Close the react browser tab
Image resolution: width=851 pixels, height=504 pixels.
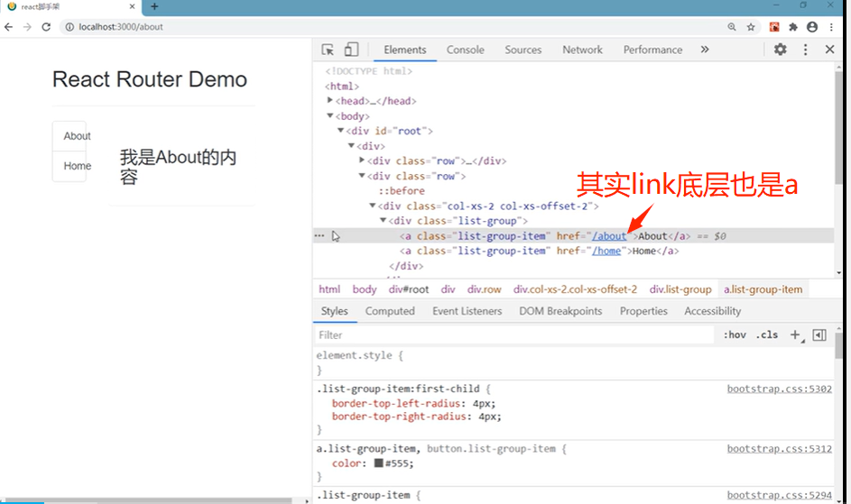[x=132, y=6]
